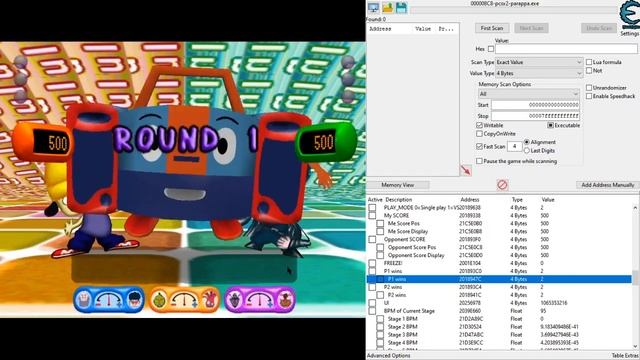Activate the BPM of Current Stage checkbox
Image resolution: width=640 pixels, height=360 pixels.
coord(372,311)
